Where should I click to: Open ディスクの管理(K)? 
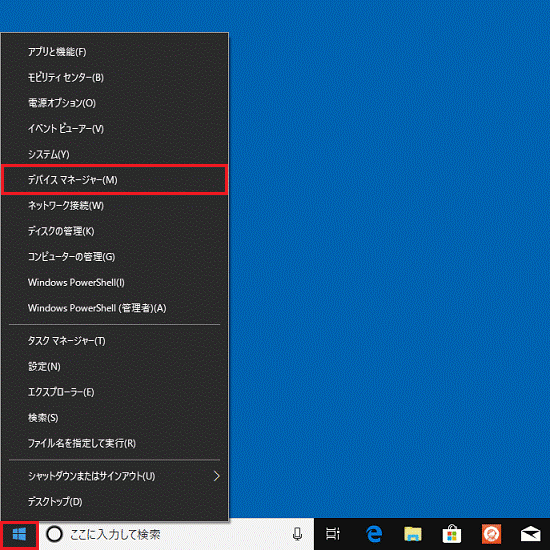pos(115,231)
